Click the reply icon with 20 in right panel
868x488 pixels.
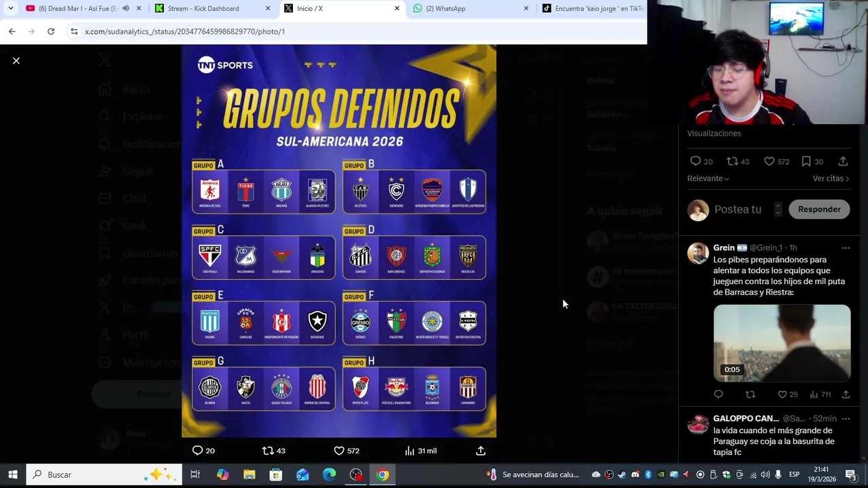click(701, 161)
